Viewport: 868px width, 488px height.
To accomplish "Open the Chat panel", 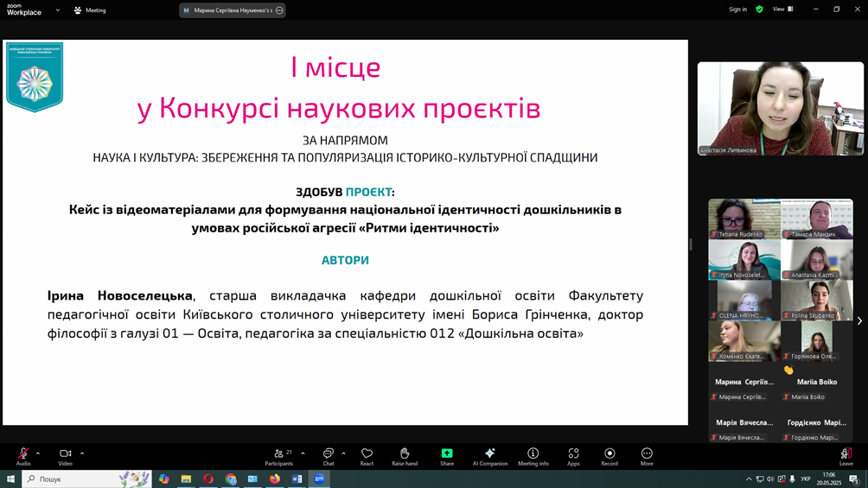I will click(x=329, y=454).
